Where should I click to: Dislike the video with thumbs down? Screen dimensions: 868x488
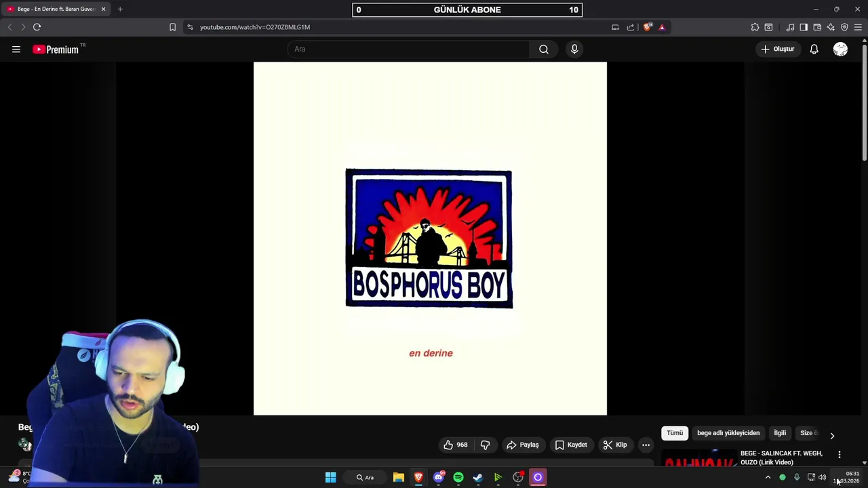[x=485, y=445]
